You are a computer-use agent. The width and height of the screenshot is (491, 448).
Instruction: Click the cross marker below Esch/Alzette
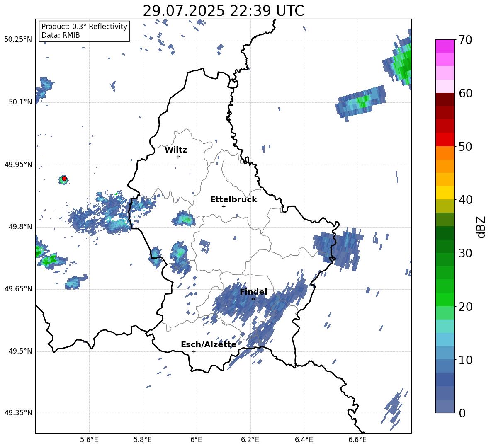click(194, 351)
